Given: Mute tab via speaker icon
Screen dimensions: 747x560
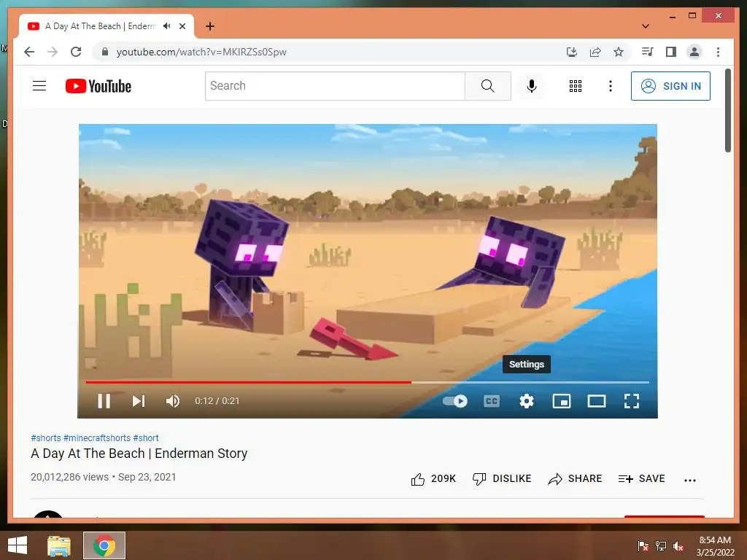Looking at the screenshot, I should click(166, 26).
